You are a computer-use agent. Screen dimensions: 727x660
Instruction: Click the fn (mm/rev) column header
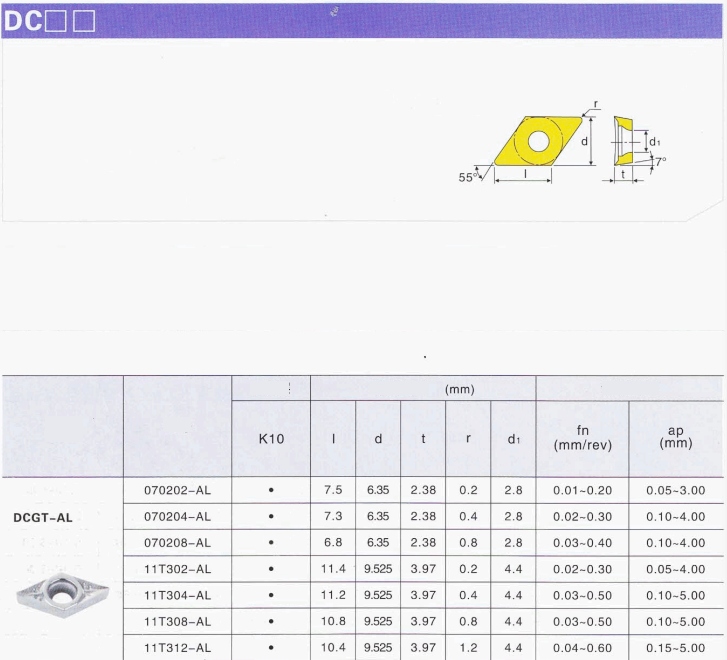tap(583, 438)
